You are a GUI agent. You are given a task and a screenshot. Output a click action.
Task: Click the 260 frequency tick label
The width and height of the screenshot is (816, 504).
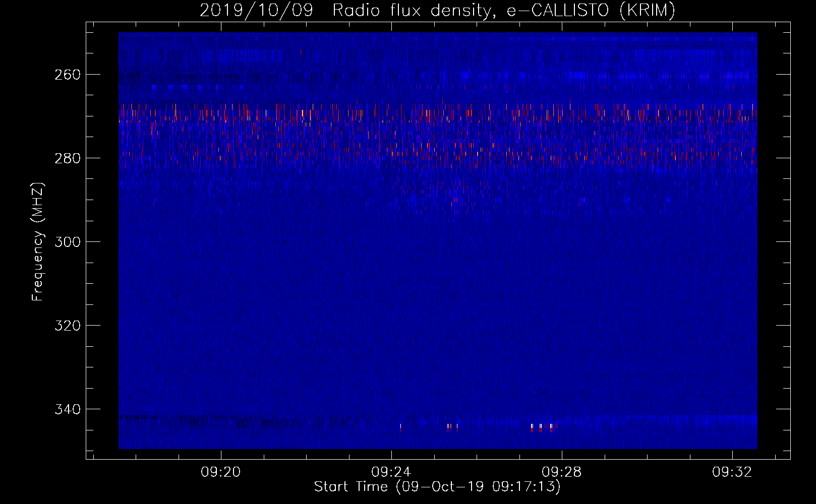tap(68, 75)
